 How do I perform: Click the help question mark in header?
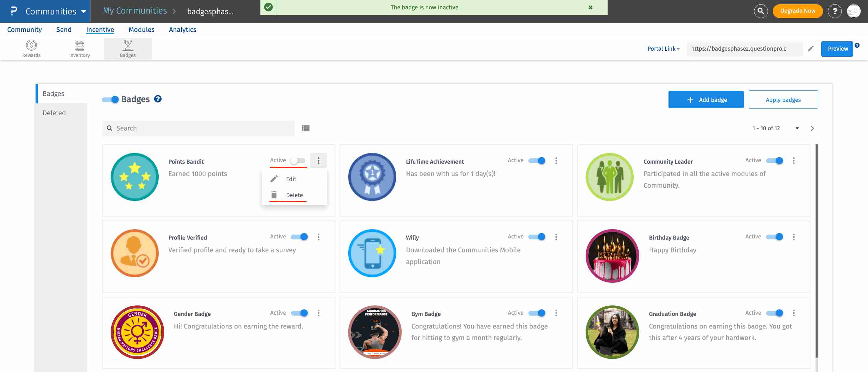[x=834, y=11]
